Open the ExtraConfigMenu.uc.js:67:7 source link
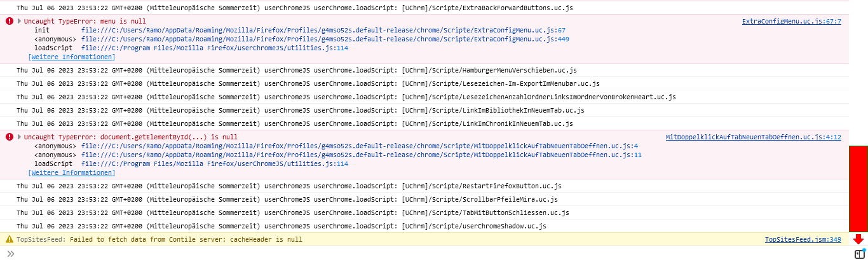Screen dimensions: 868x278 coord(791,22)
